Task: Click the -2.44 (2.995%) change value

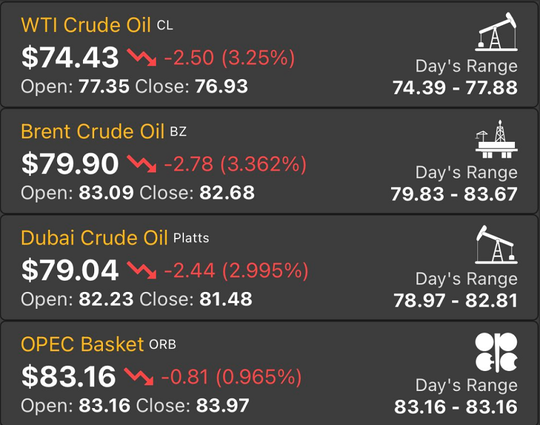Action: [x=236, y=270]
